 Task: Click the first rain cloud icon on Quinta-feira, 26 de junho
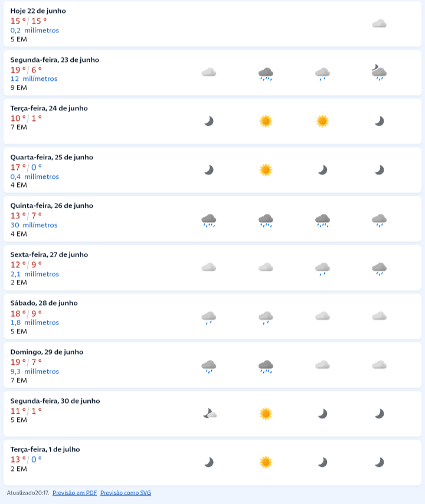pos(208,220)
